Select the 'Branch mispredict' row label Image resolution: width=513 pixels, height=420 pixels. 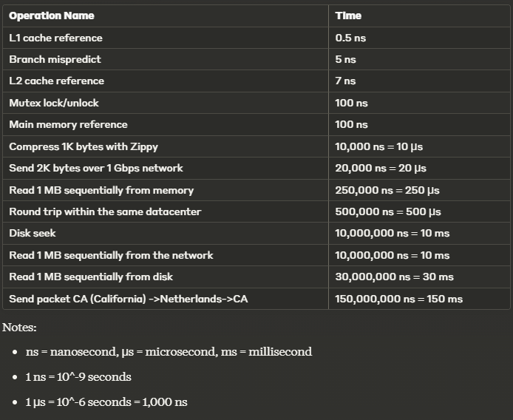[x=55, y=59]
